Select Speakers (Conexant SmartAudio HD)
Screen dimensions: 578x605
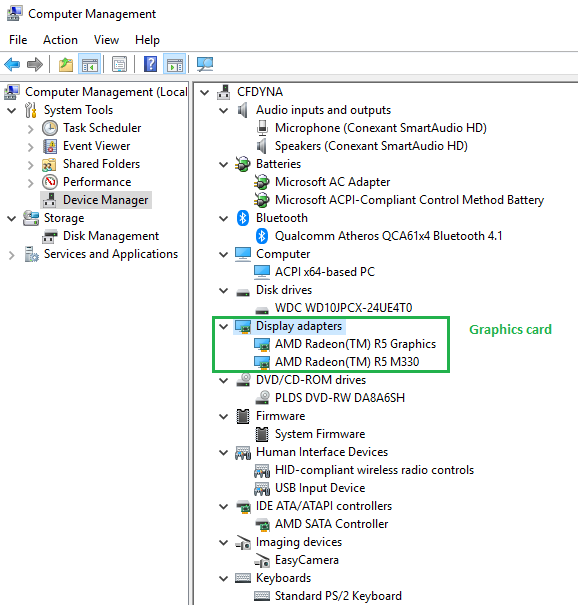pos(371,146)
